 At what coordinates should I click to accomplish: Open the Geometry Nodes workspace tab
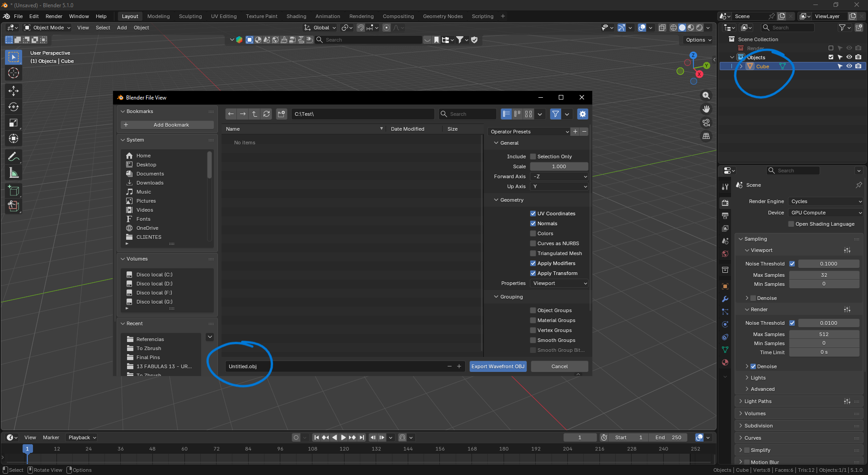[x=443, y=16]
